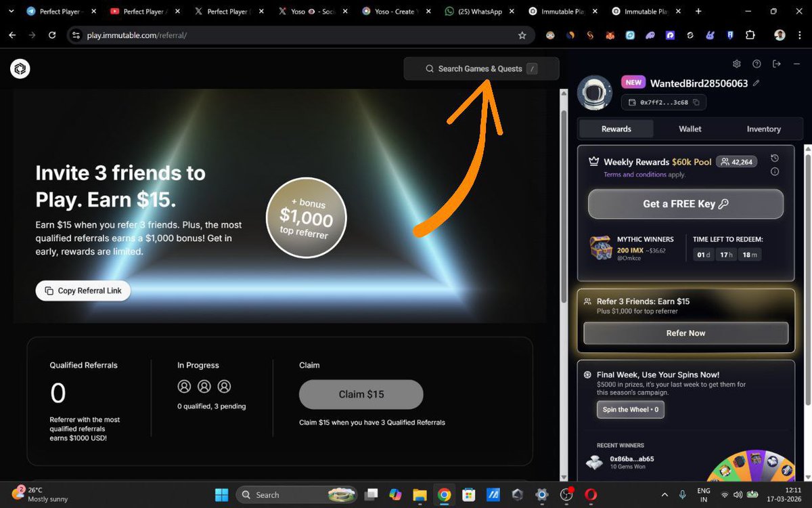
Task: Switch to the Wallet tab
Action: click(x=690, y=129)
